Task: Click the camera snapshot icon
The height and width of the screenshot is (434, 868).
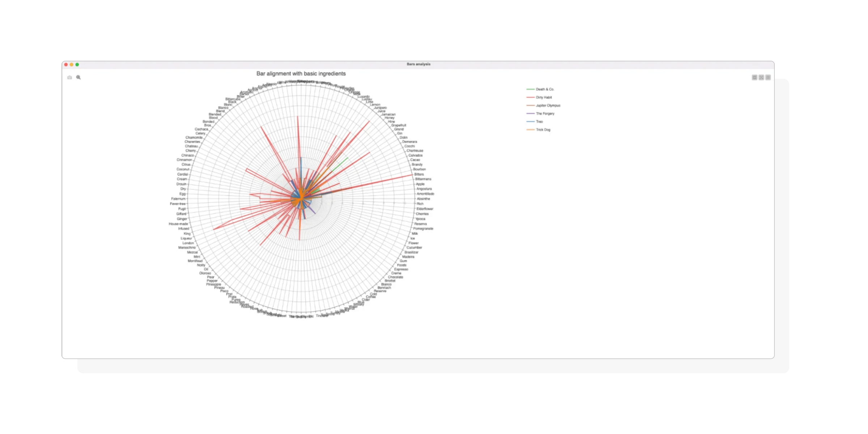Action: pos(69,77)
